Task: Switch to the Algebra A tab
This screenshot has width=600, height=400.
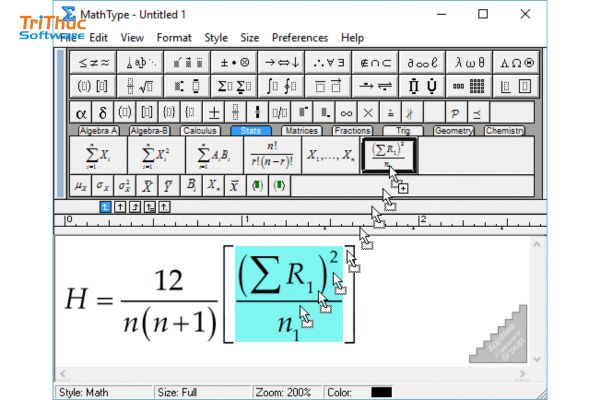Action: [x=98, y=131]
